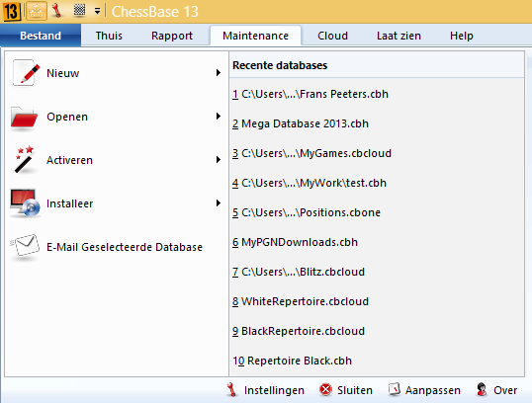The image size is (532, 403).
Task: Click the Sluiten button label
Action: [x=355, y=390]
